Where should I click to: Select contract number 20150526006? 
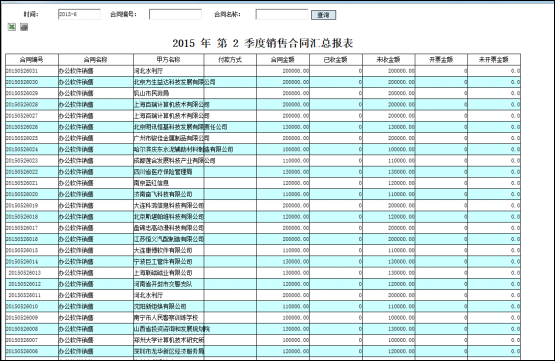(22, 351)
